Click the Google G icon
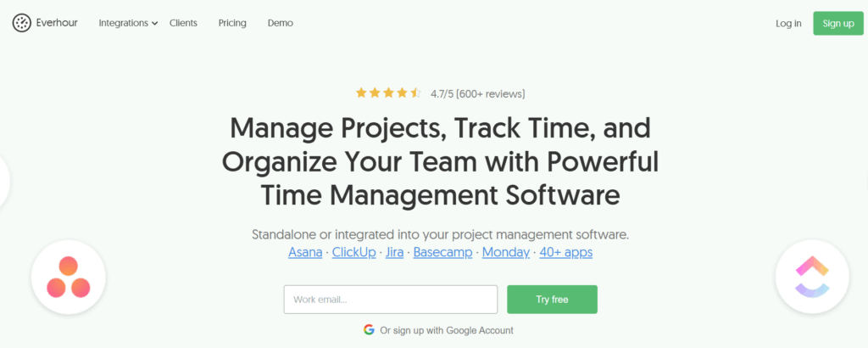Screen dimensions: 868x348 369,329
